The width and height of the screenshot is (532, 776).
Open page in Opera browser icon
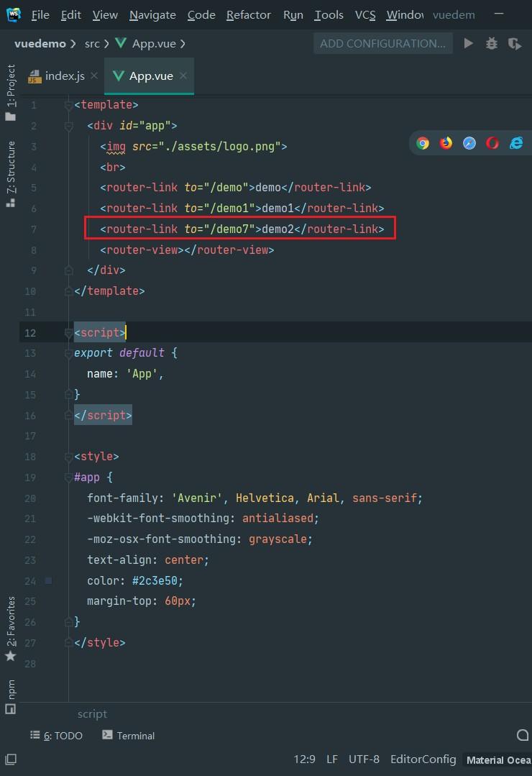[x=492, y=144]
